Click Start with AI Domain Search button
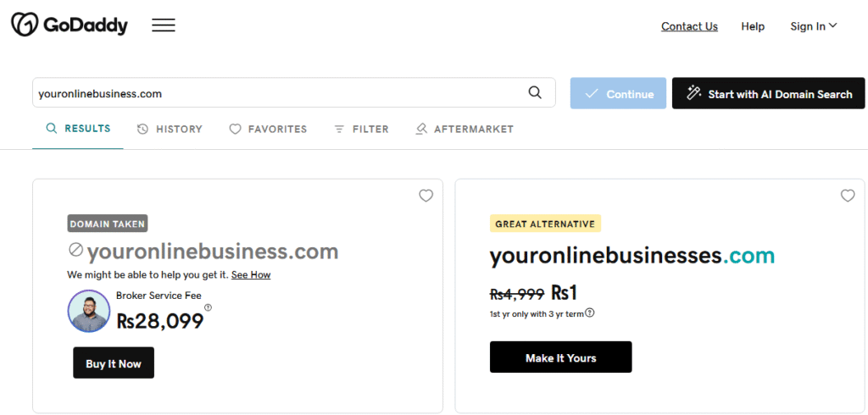The height and width of the screenshot is (415, 868). tap(769, 94)
